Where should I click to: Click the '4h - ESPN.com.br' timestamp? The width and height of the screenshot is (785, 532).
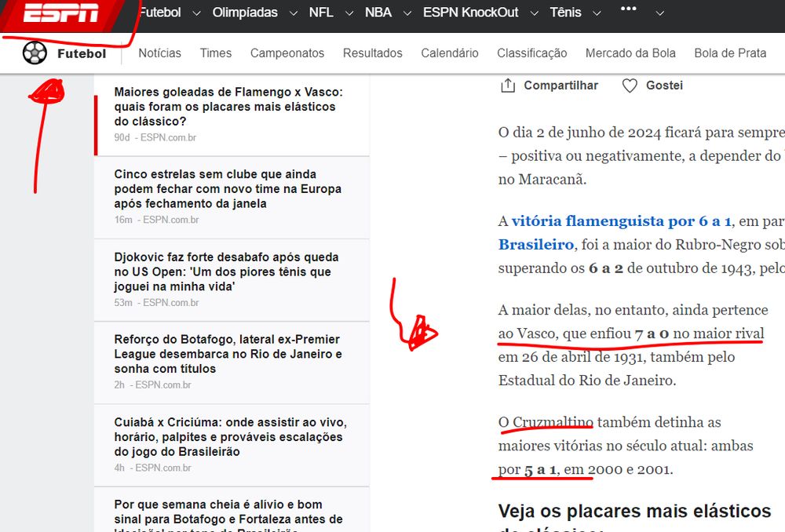pyautogui.click(x=153, y=468)
